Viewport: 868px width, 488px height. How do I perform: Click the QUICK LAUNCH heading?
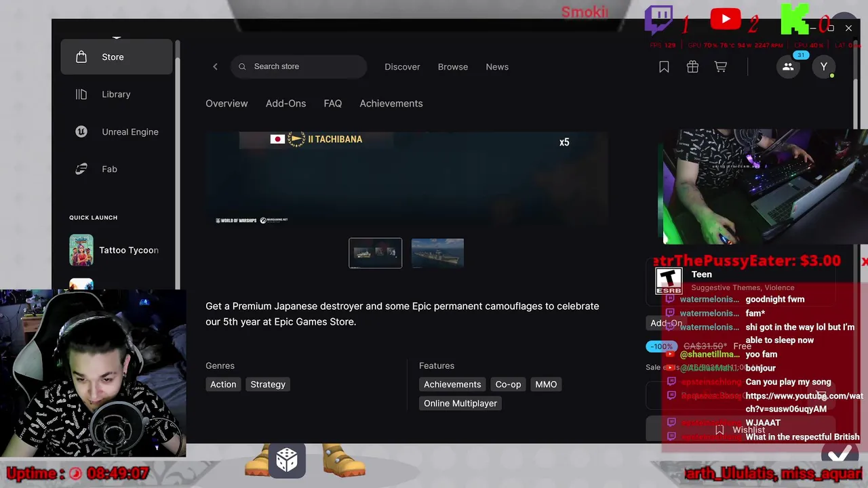[x=93, y=218]
